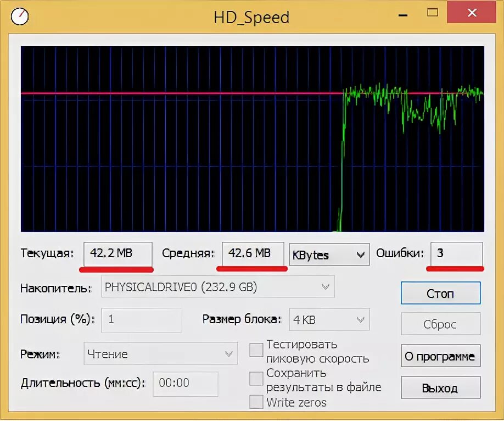
Task: Click the Выход button
Action: 441,387
